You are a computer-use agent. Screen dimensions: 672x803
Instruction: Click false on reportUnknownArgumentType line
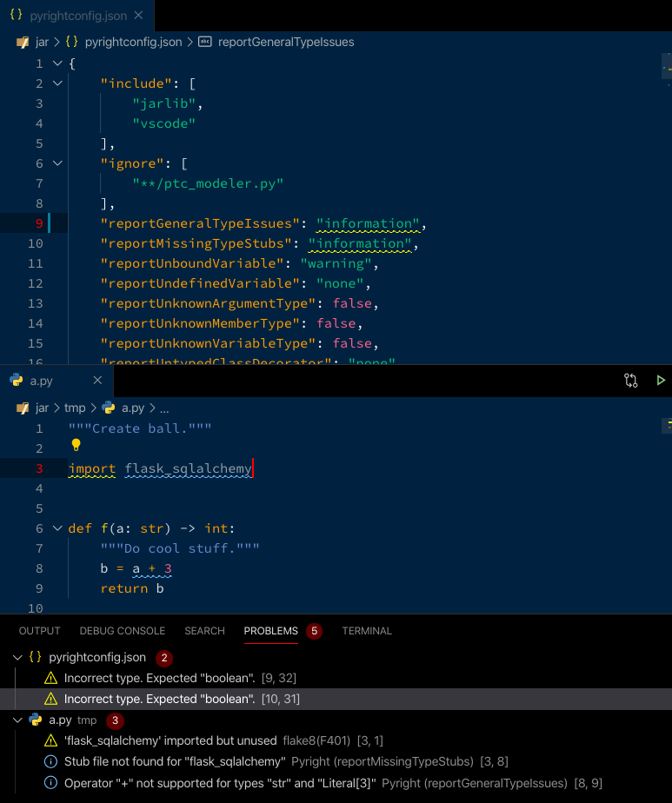(352, 303)
